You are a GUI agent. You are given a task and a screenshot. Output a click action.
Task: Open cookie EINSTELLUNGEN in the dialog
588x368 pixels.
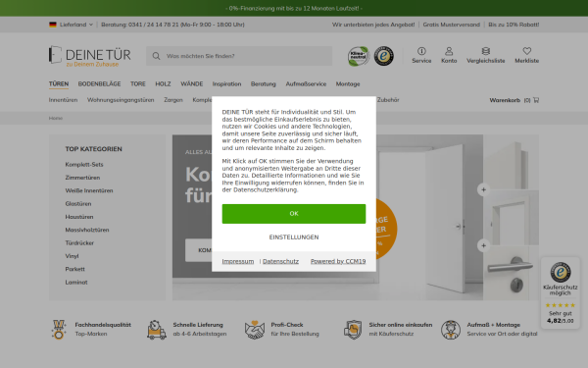[294, 237]
